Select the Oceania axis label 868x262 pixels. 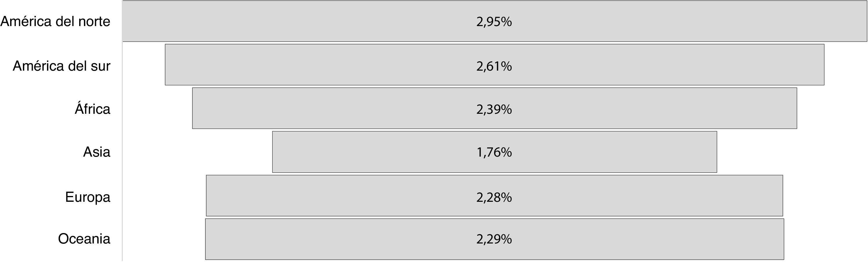84,239
